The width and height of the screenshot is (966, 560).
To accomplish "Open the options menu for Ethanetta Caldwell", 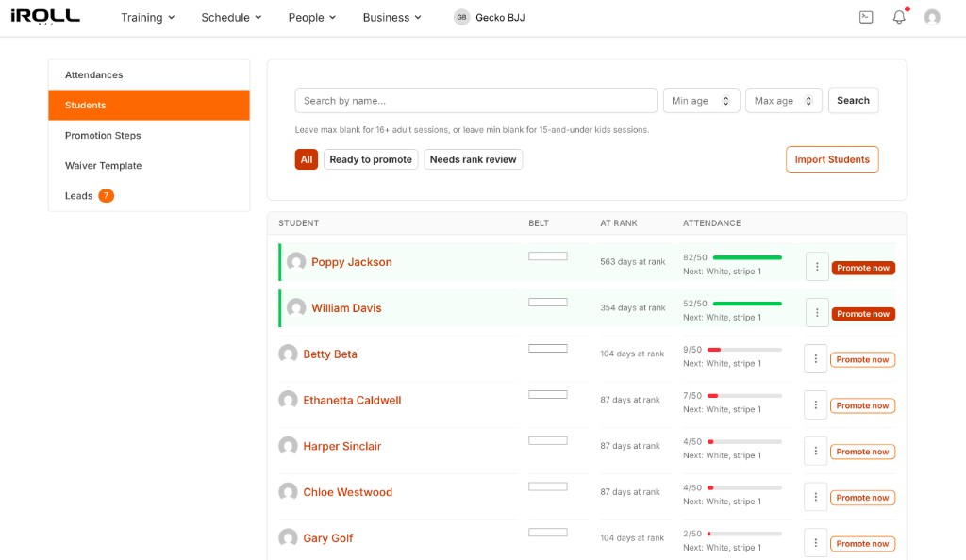I will 816,405.
